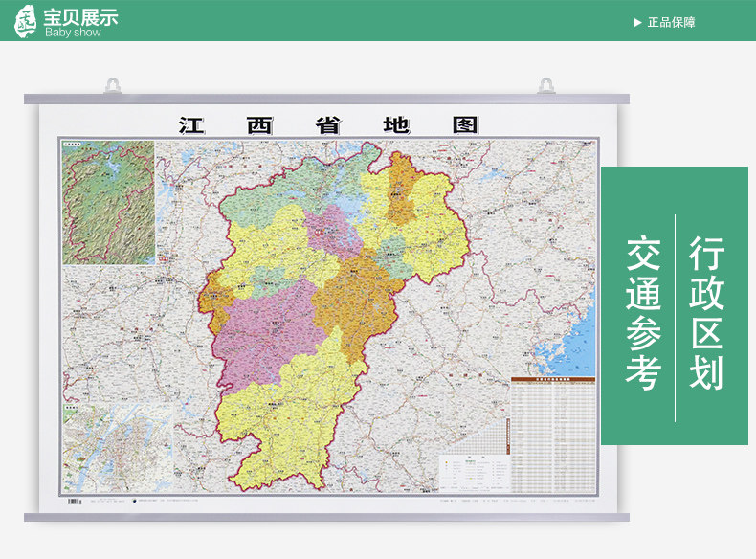Click the 正品保障 label
756x559 pixels.
coord(671,23)
